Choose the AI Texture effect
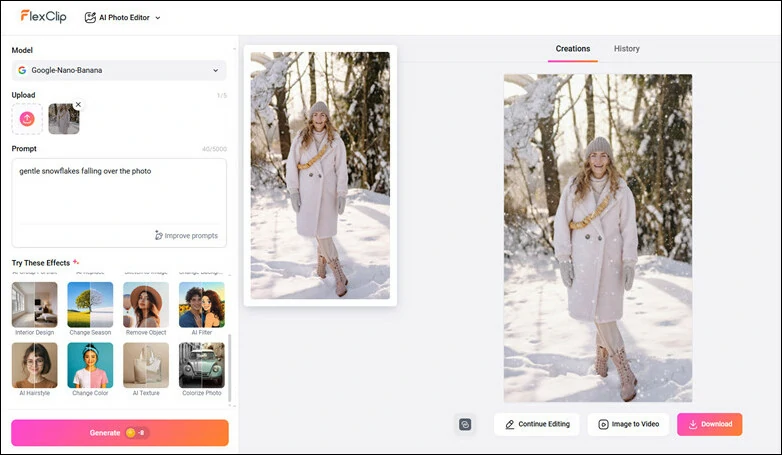The image size is (782, 455). click(146, 365)
